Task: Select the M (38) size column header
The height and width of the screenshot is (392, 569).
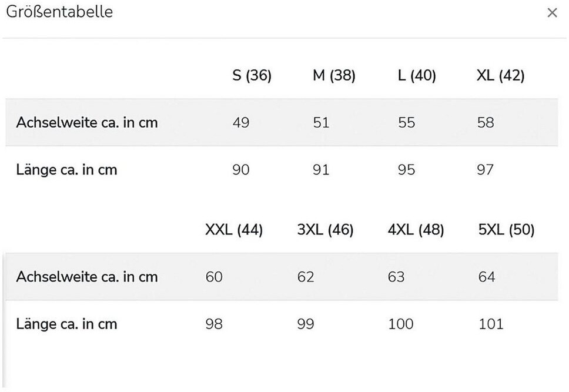Action: point(334,76)
